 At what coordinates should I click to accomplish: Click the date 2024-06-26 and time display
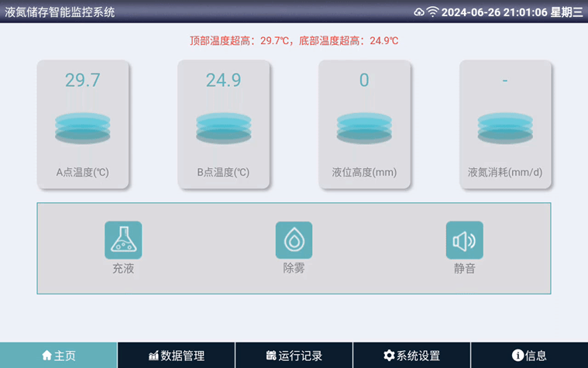click(x=494, y=12)
